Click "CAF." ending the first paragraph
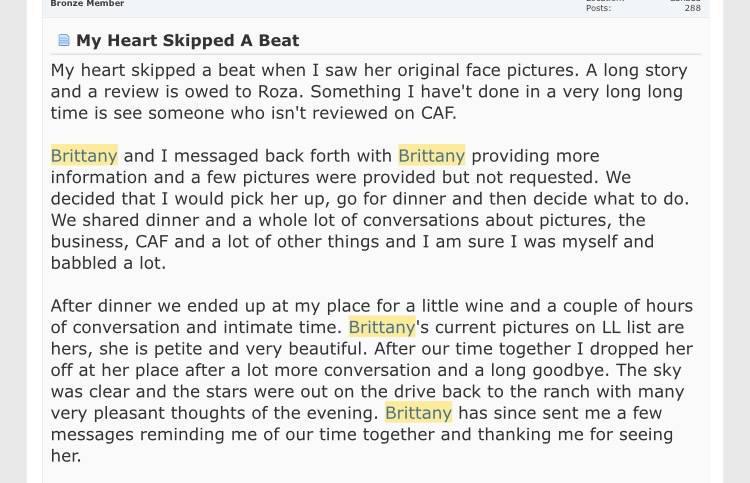Screen dimensions: 750x483 [x=439, y=113]
